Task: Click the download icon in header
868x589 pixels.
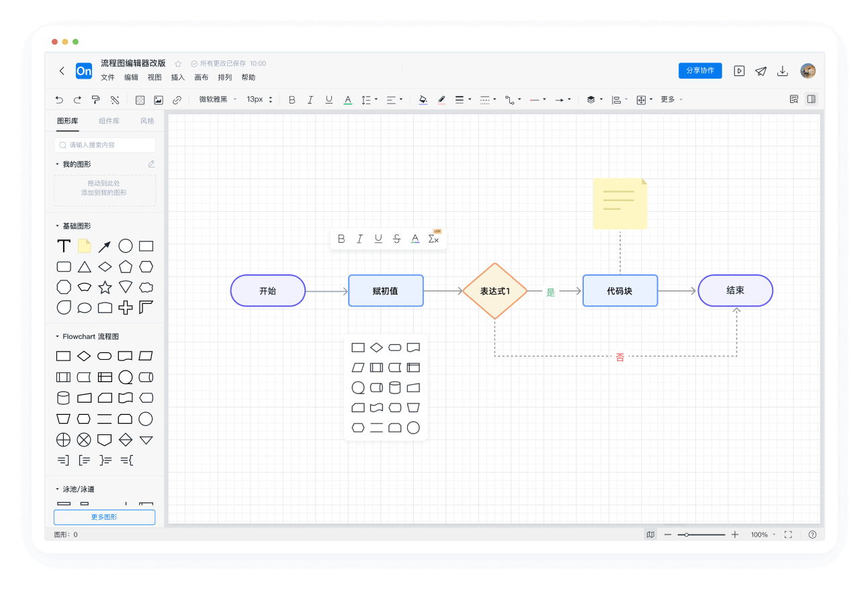Action: [x=783, y=71]
